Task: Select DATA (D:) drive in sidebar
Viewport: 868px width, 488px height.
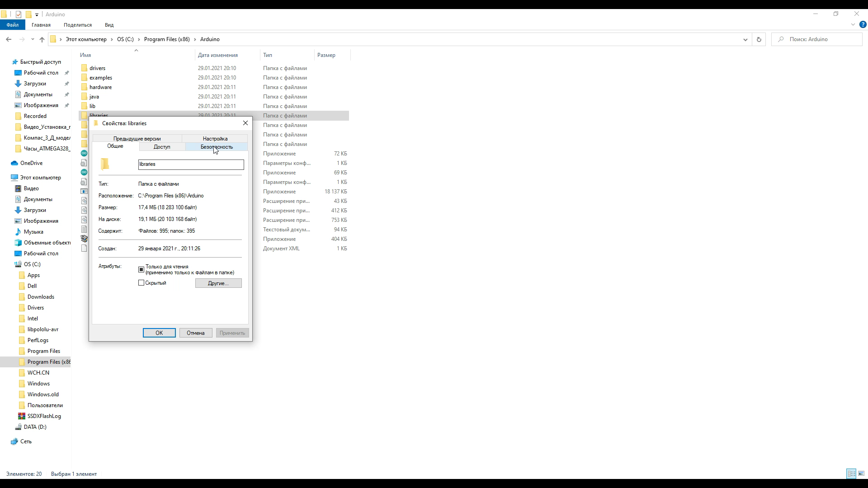Action: [x=35, y=427]
